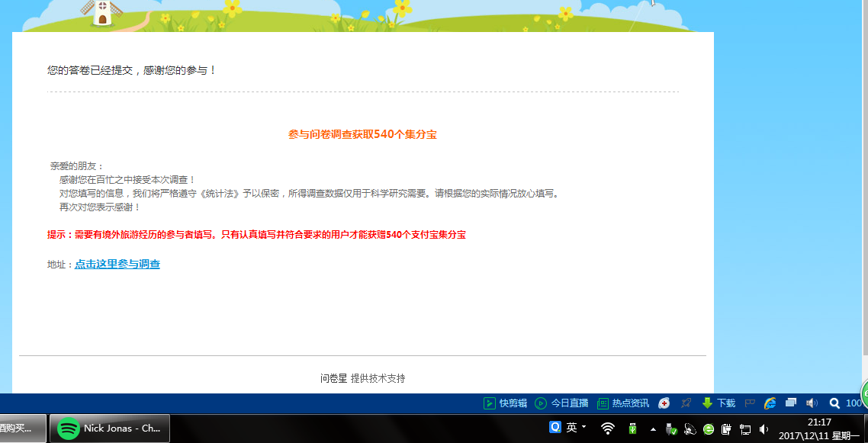Open the wired network tray icon
868x443 pixels.
tap(746, 429)
